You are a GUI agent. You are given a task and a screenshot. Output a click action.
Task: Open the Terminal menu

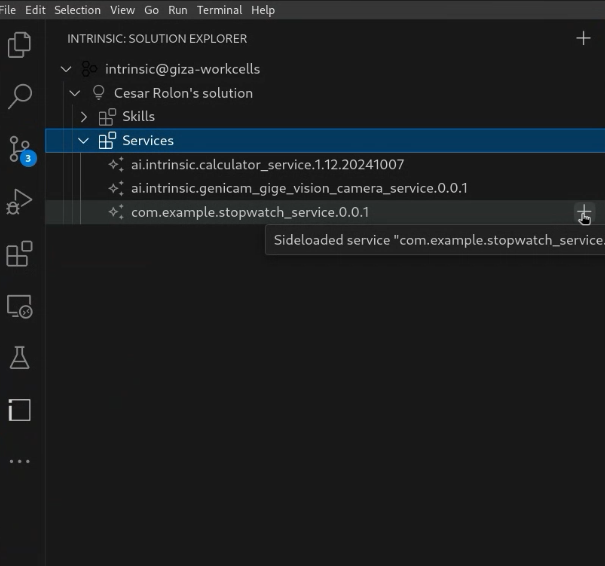(220, 10)
